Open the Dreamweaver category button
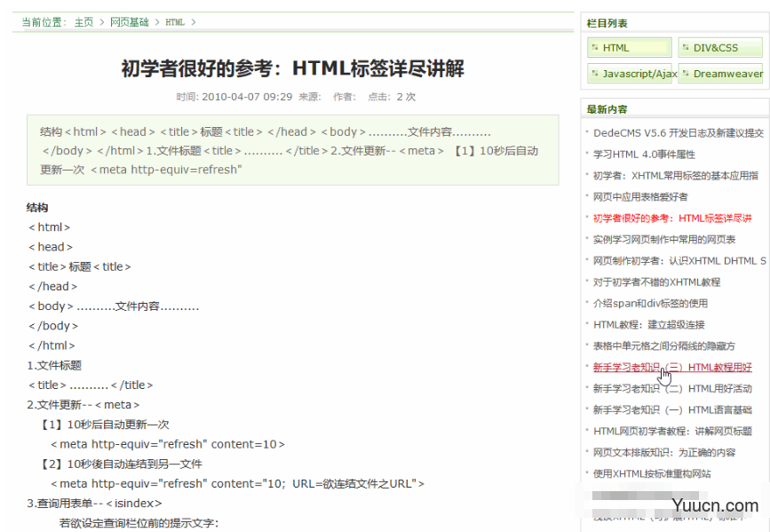The width and height of the screenshot is (770, 532). [x=719, y=74]
